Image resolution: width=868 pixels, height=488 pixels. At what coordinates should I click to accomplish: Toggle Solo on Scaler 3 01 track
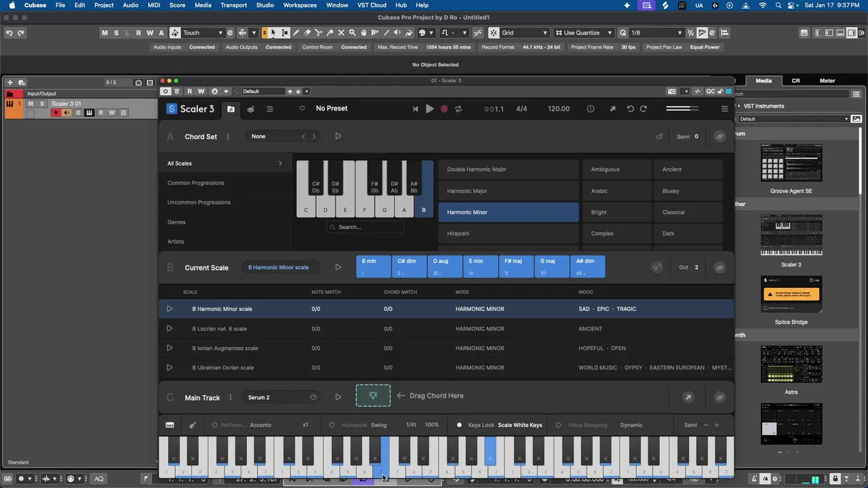pos(41,104)
